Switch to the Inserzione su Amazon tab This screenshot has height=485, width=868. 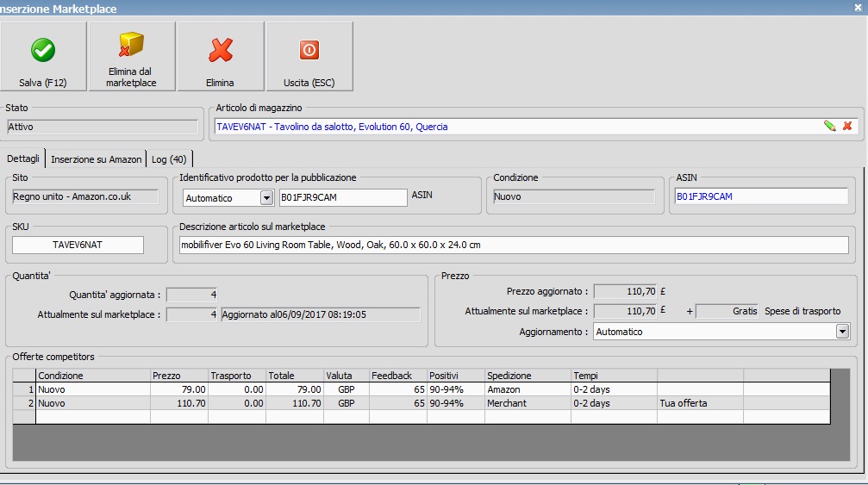point(96,159)
